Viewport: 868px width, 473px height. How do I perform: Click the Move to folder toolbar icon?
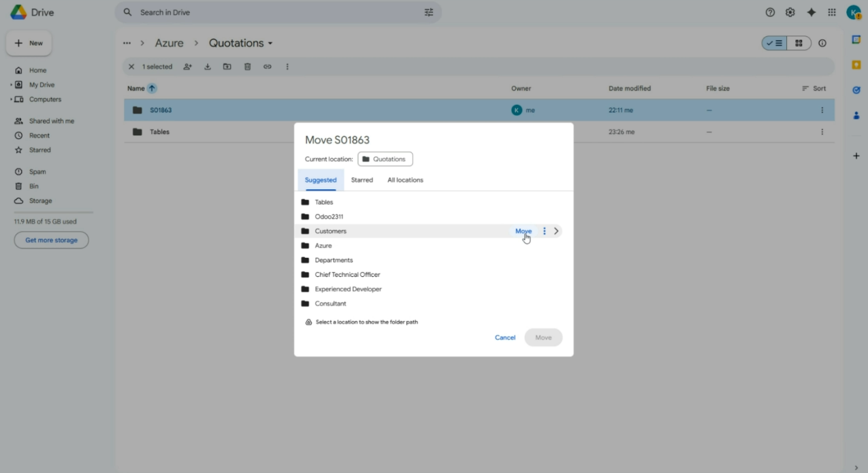coord(227,67)
